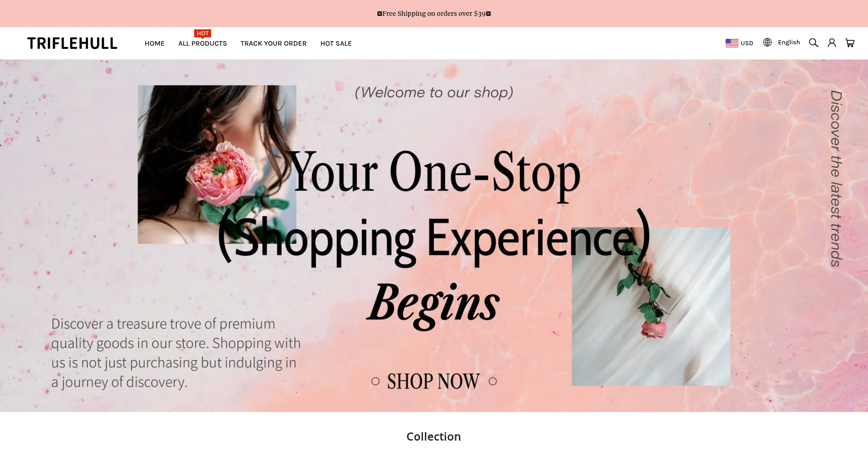Click the Collection section heading
868x449 pixels.
[434, 436]
